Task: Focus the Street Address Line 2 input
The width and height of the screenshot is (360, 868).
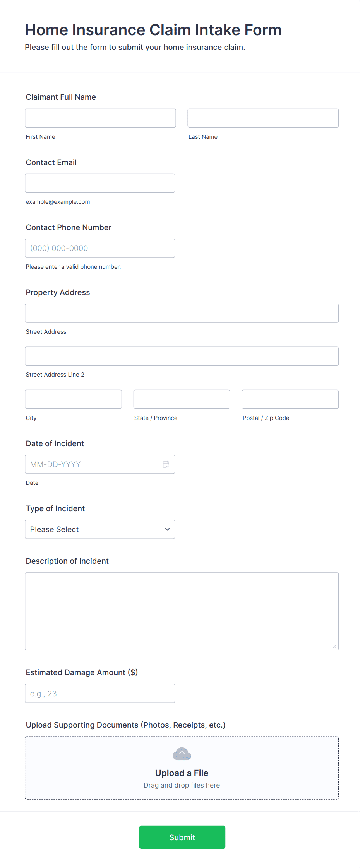Action: (181, 356)
